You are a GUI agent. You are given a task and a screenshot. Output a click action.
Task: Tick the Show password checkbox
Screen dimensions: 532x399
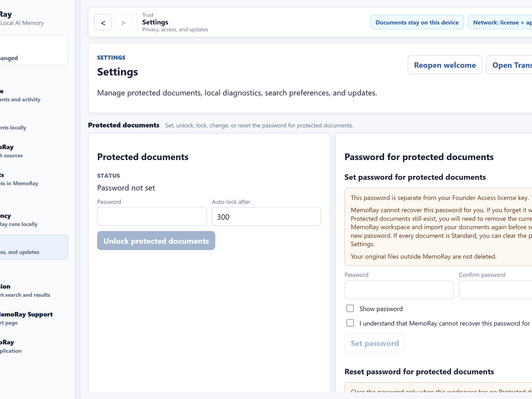(350, 309)
